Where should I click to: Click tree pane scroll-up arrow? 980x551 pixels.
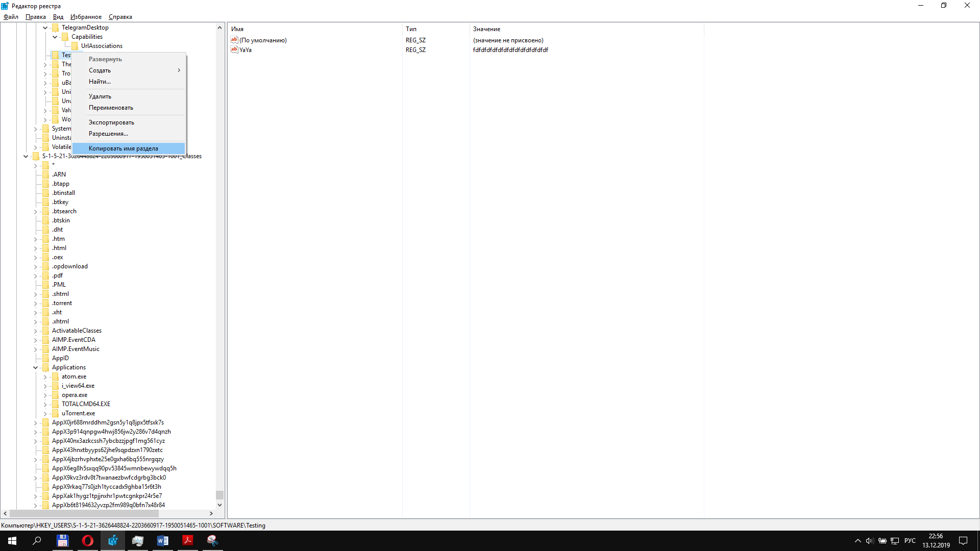click(219, 28)
